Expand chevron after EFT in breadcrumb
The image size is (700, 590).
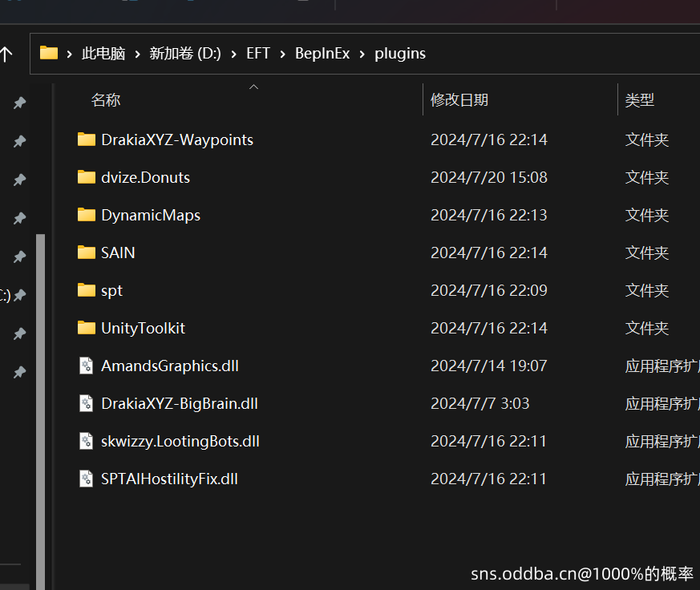[x=282, y=55]
